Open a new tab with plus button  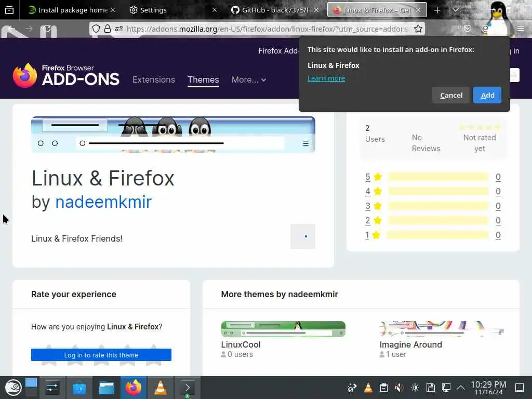(437, 10)
